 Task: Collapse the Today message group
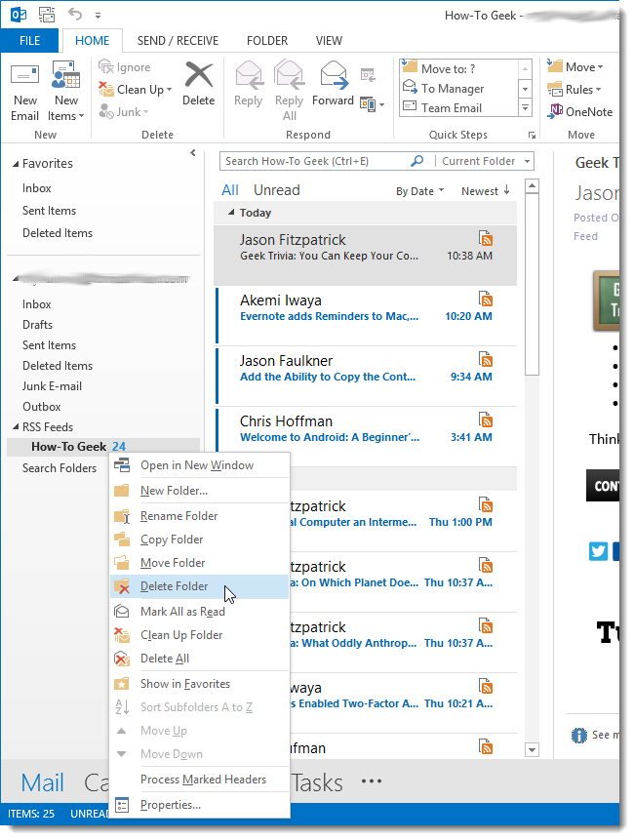point(231,213)
